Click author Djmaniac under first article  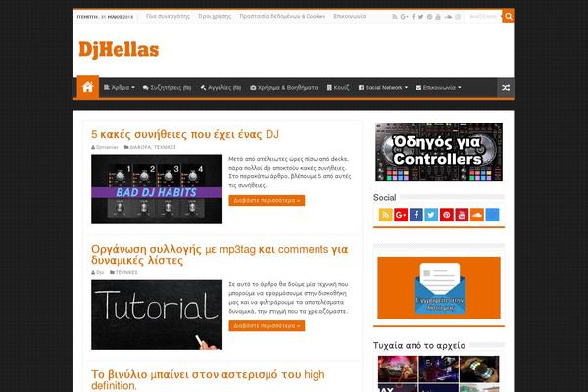tap(107, 147)
